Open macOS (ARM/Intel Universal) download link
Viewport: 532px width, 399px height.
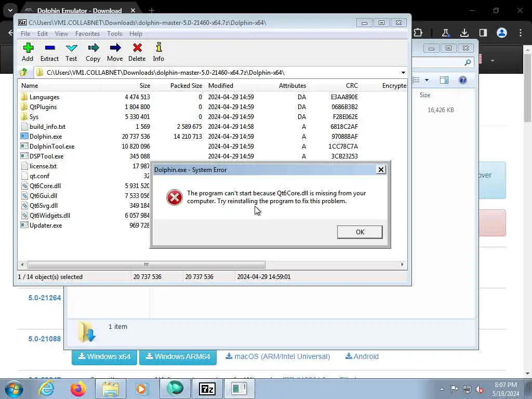pyautogui.click(x=278, y=356)
